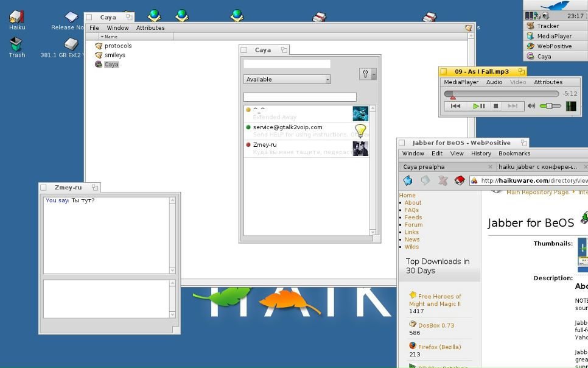Click the MediaPlayer volume speaker icon
Screen dimensions: 588x368
point(531,106)
